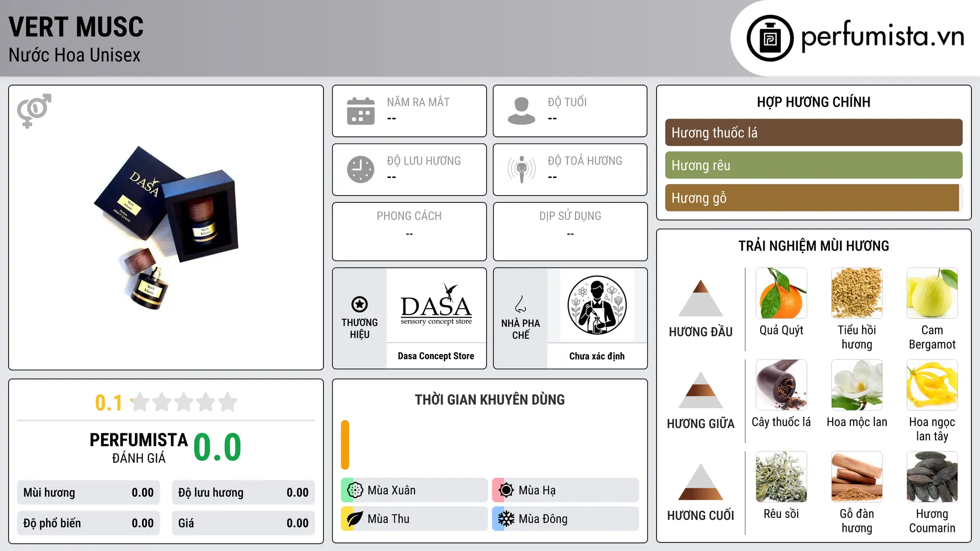Click the perfumista.vn perfume bottle logo icon

(x=770, y=38)
